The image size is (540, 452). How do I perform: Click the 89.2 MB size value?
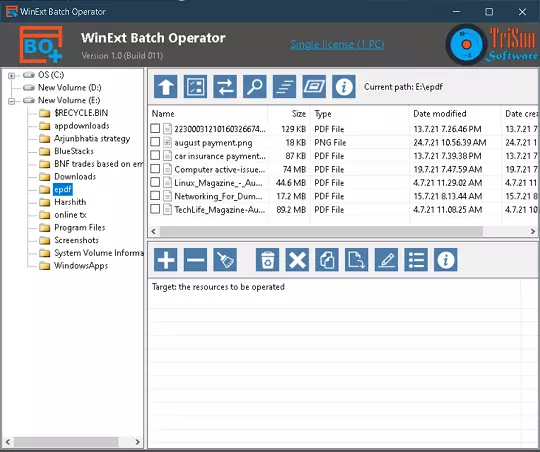(291, 210)
